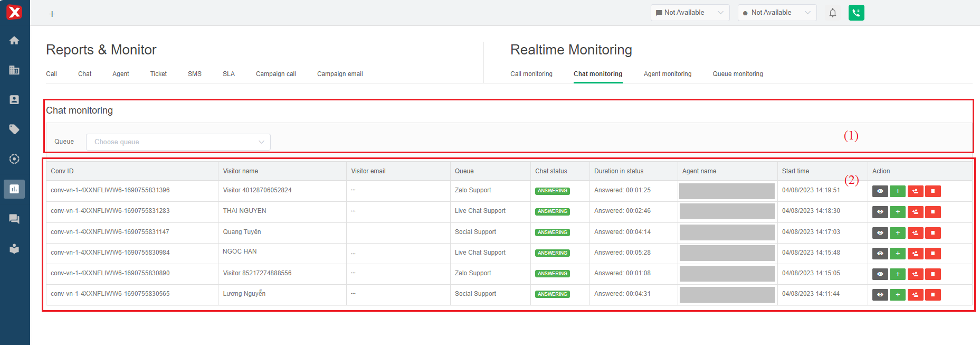980x345 pixels.
Task: Expand call status Not Available dropdown
Action: pos(777,13)
